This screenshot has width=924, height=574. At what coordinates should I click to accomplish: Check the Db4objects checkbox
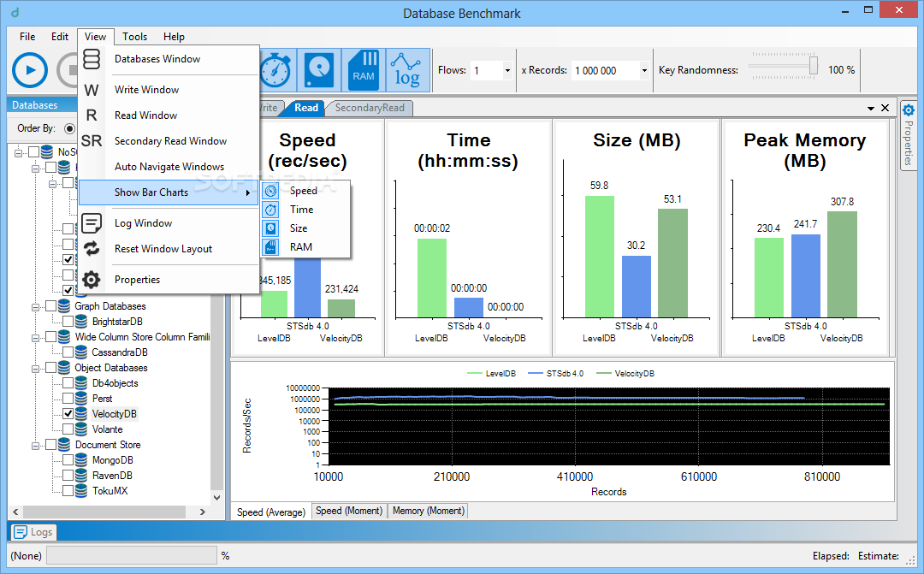point(68,383)
